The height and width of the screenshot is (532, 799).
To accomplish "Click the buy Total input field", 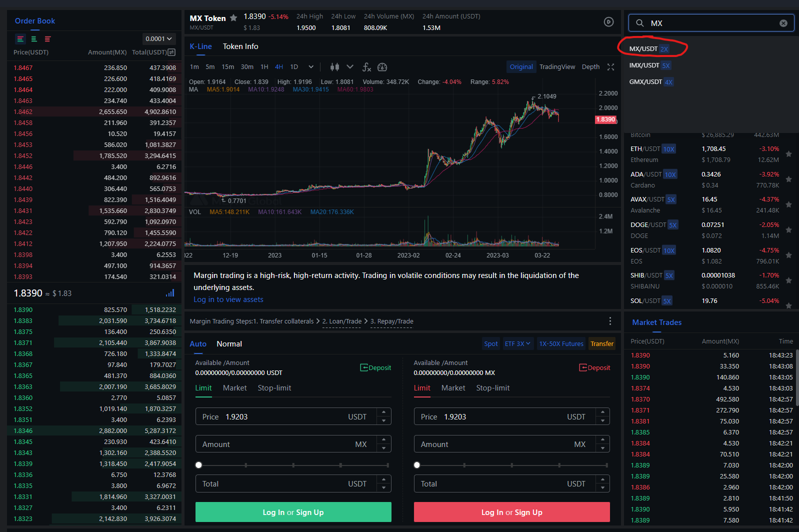I will [x=293, y=483].
